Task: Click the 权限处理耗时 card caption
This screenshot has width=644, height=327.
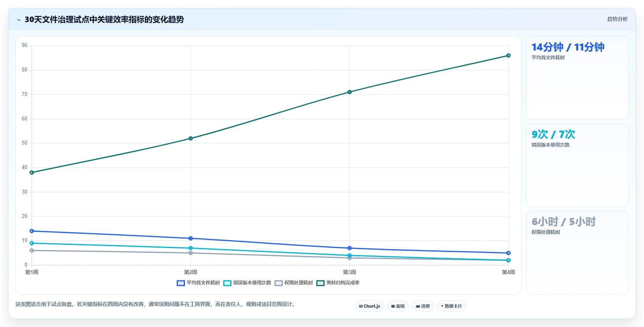Action: click(x=546, y=232)
